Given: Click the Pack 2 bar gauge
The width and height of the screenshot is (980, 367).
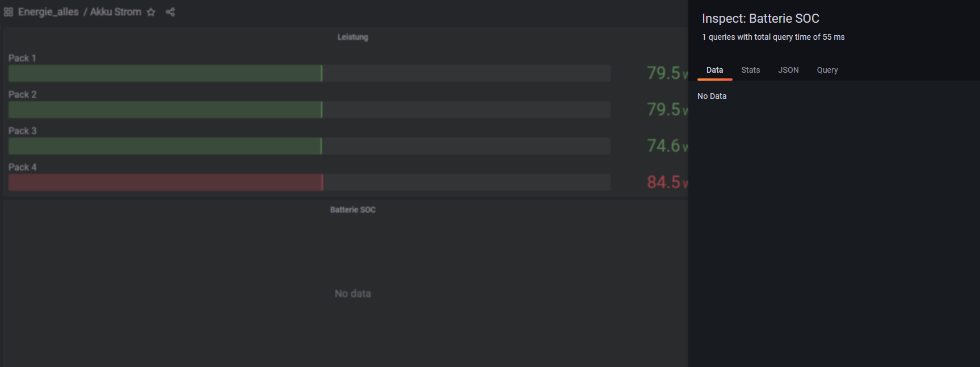Looking at the screenshot, I should point(165,110).
